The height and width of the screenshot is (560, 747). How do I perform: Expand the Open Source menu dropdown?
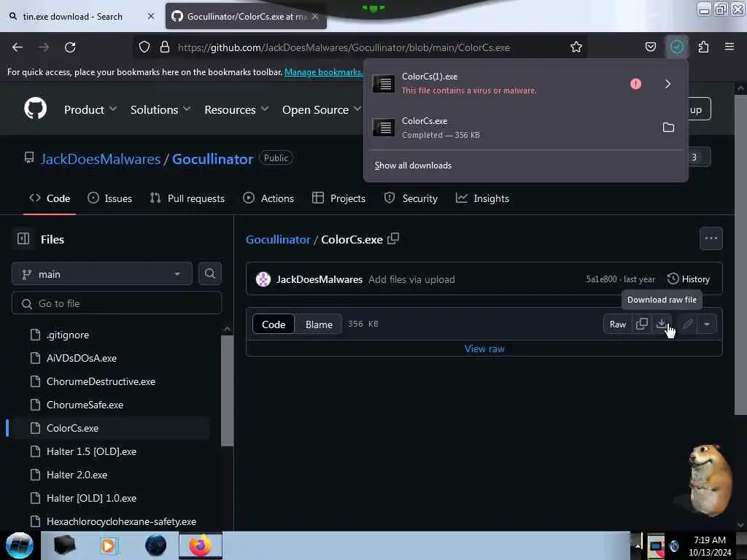click(x=322, y=109)
